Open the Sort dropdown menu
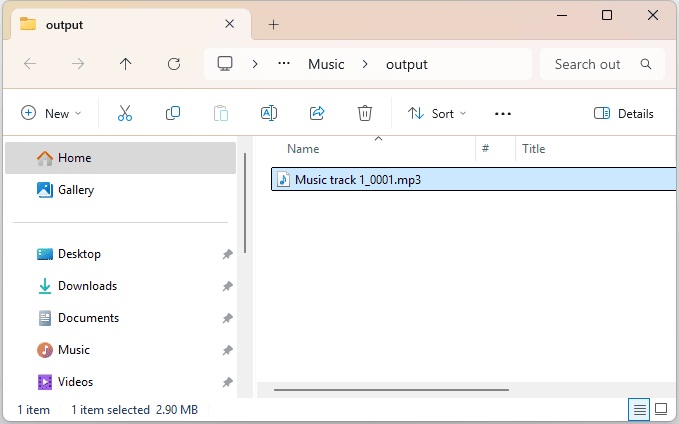Viewport: 679px width, 424px height. pyautogui.click(x=435, y=114)
